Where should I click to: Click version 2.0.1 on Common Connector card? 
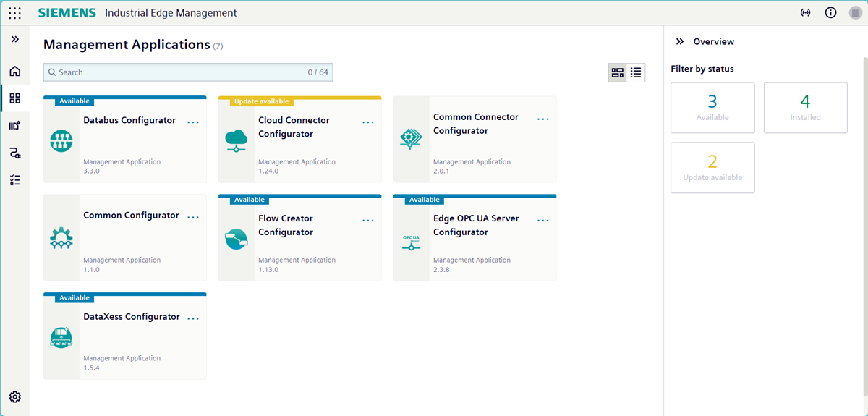pos(441,171)
